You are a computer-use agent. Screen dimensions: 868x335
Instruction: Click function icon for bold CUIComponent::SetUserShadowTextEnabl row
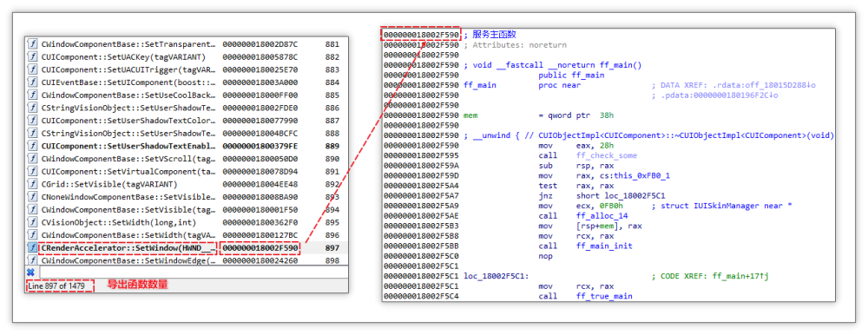coord(33,146)
